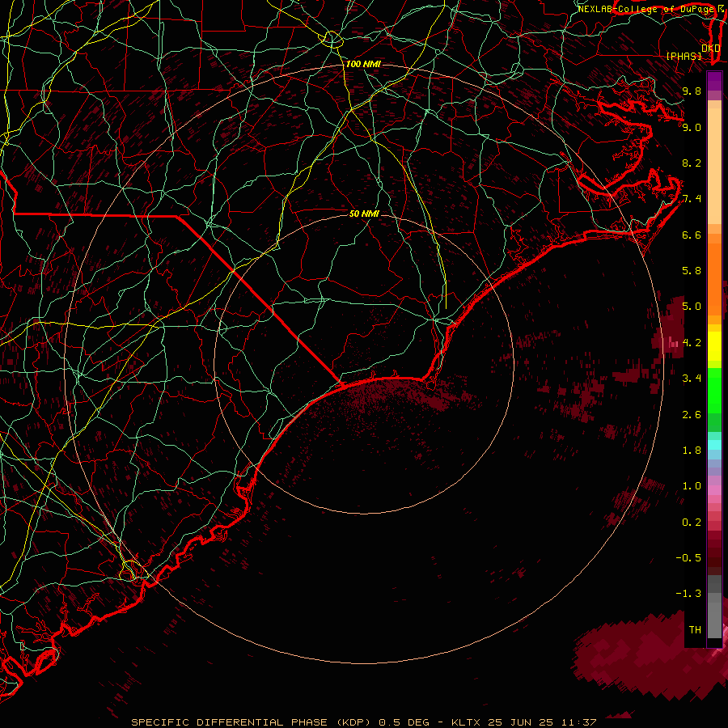Click the 1.8 value on color scale
Viewport: 728px width, 728px height.
(692, 451)
